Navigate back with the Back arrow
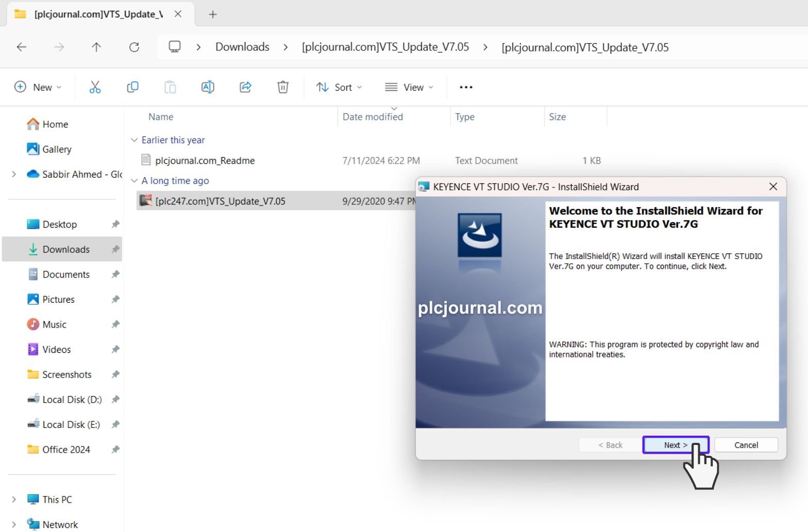 pyautogui.click(x=22, y=47)
